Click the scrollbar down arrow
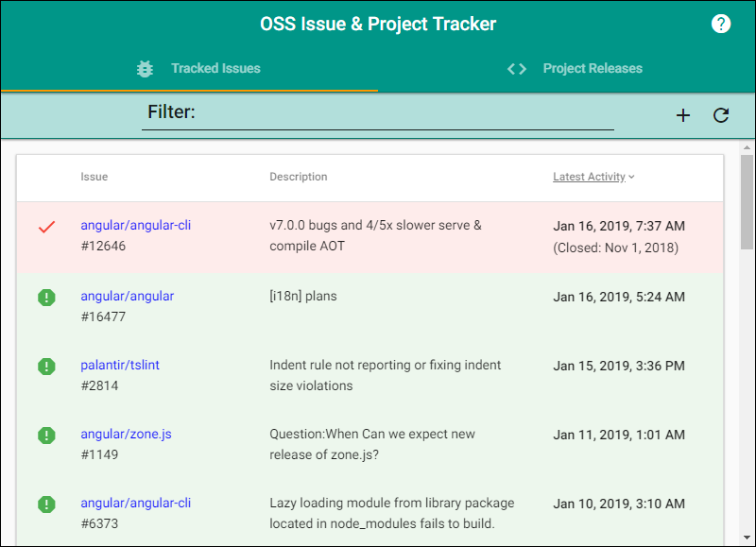Image resolution: width=756 pixels, height=547 pixels. 747,538
